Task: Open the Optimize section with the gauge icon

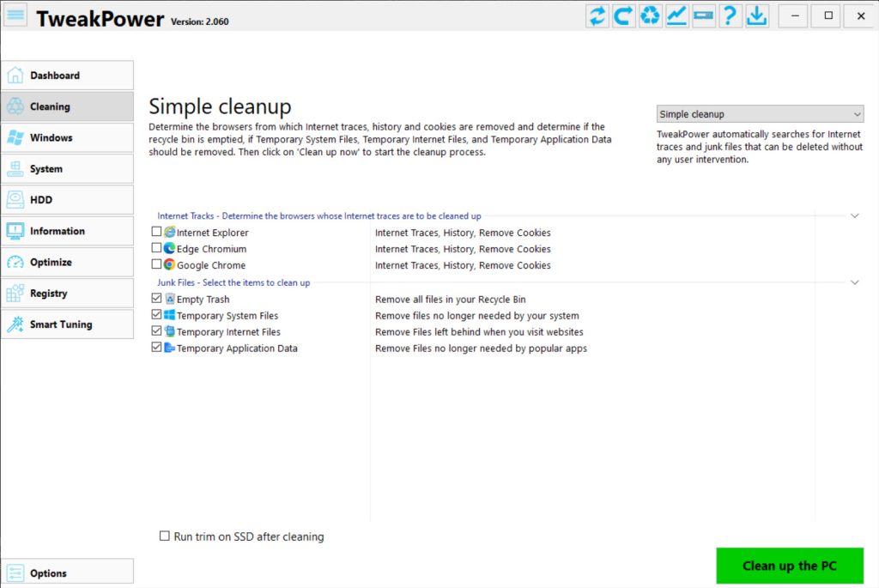Action: click(x=68, y=262)
